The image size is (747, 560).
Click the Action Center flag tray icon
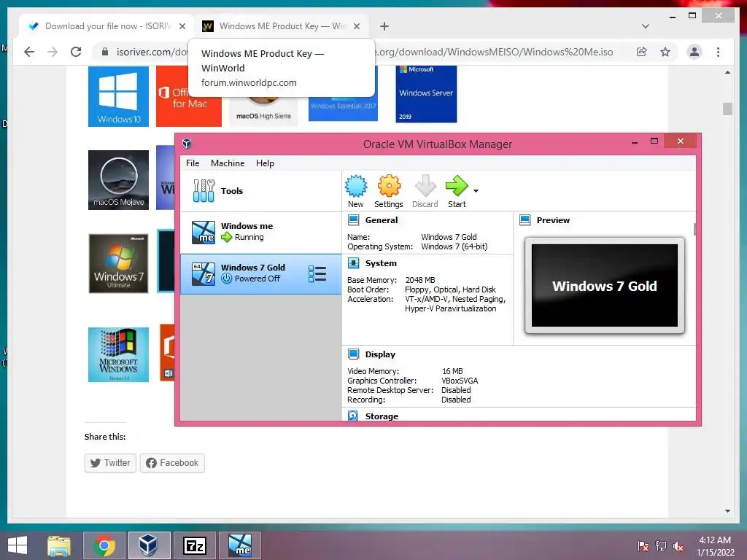point(643,546)
